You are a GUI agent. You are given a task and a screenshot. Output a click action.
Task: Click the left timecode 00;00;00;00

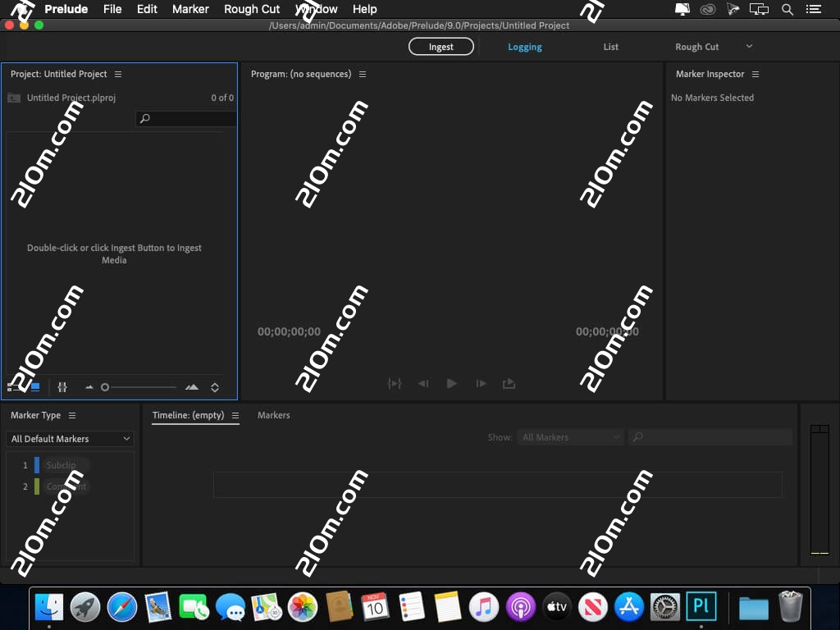pyautogui.click(x=289, y=331)
